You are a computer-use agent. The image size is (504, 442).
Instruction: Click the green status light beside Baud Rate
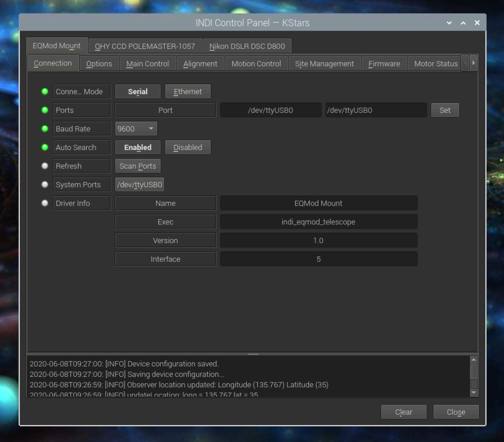[x=45, y=129]
